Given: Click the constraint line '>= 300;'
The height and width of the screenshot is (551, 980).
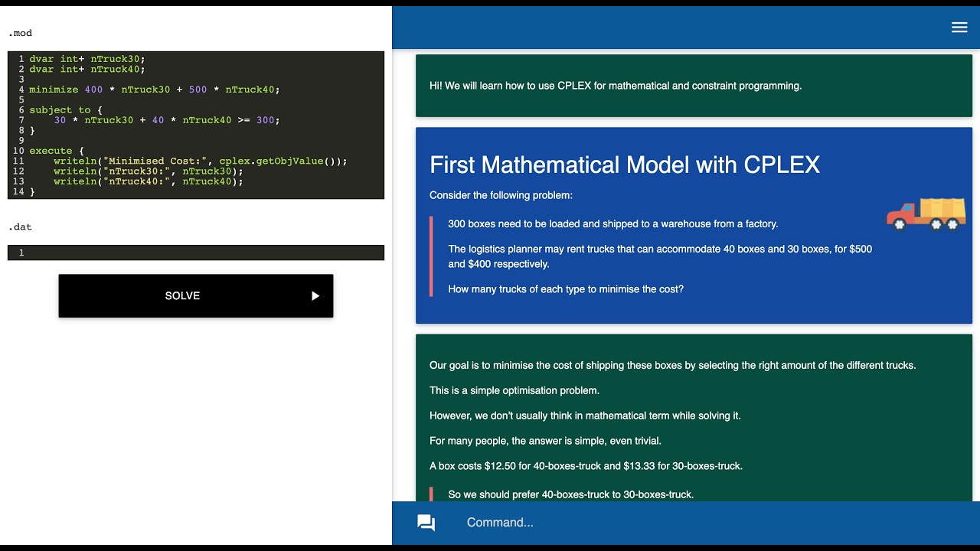Looking at the screenshot, I should coord(167,120).
